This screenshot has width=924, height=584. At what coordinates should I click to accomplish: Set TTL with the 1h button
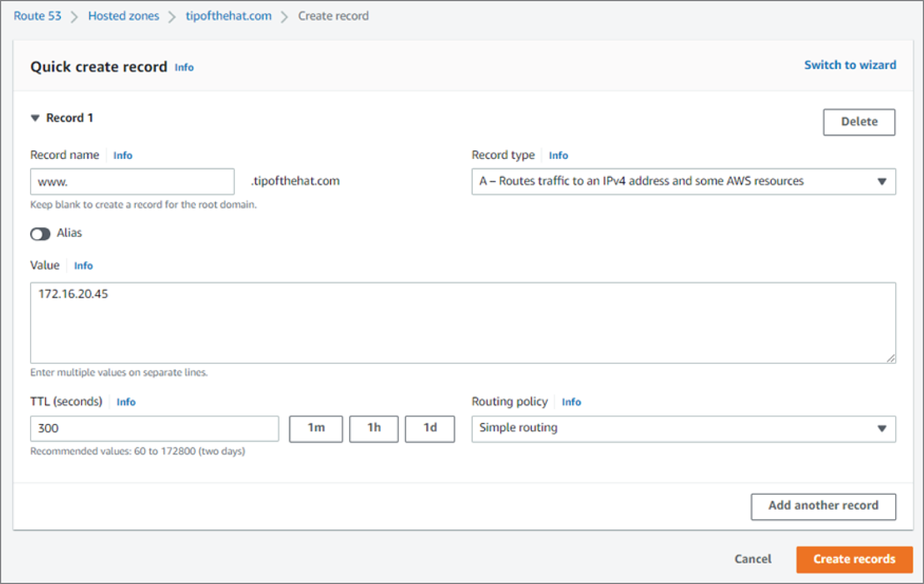374,429
